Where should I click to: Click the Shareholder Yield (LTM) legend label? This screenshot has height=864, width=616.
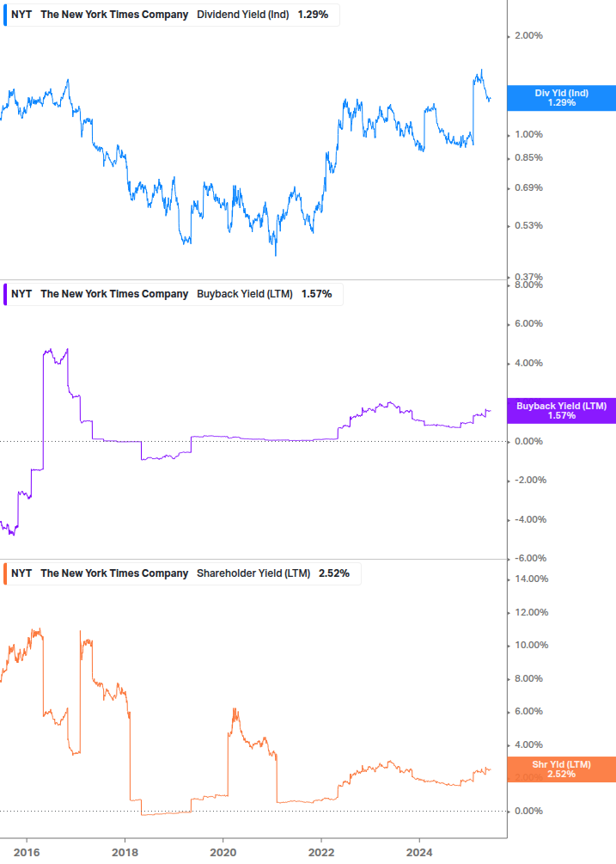pos(253,573)
